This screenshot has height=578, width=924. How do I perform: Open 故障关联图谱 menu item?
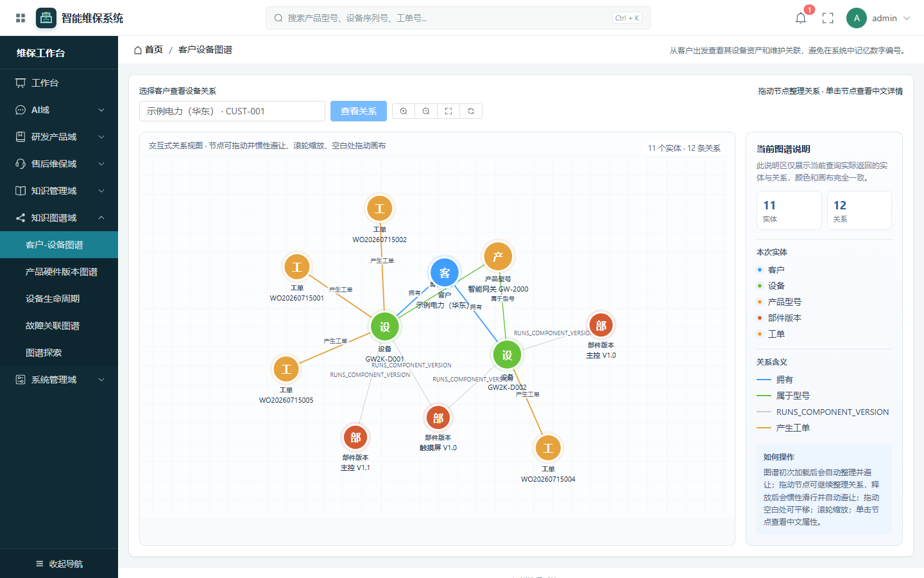[x=59, y=326]
